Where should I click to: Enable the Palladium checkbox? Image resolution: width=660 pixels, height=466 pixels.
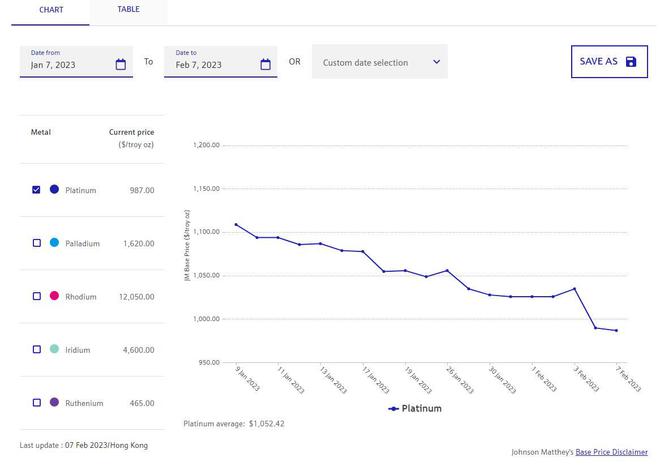(x=37, y=243)
